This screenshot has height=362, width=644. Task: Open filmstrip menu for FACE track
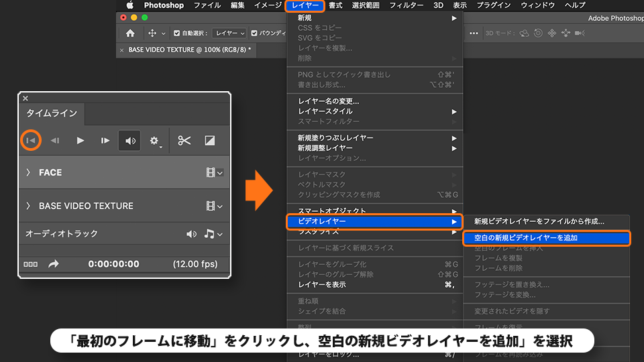(215, 173)
